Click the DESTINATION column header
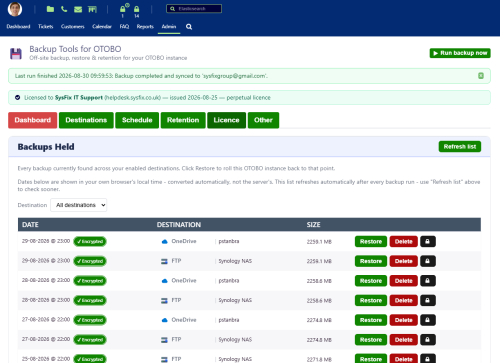The image size is (500, 363). point(179,225)
